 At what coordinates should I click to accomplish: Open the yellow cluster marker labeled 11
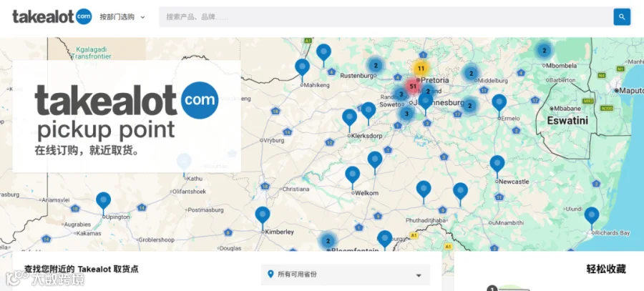[421, 68]
